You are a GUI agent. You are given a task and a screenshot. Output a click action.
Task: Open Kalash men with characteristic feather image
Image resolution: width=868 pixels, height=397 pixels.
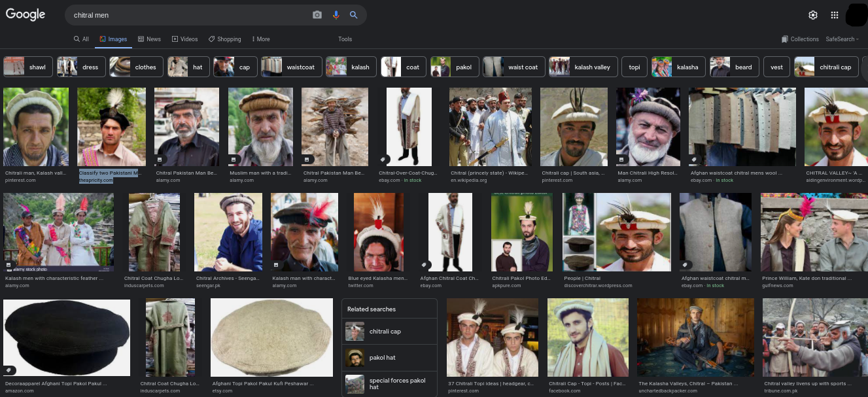pyautogui.click(x=58, y=232)
